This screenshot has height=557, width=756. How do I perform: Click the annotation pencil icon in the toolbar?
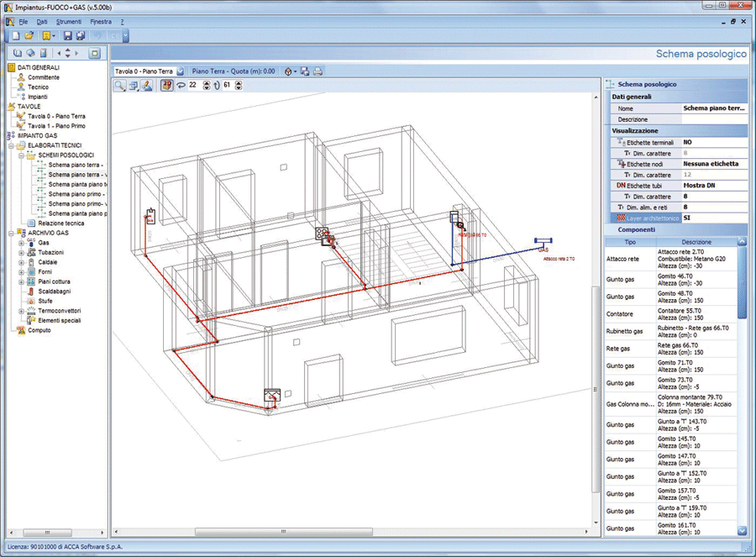click(145, 84)
